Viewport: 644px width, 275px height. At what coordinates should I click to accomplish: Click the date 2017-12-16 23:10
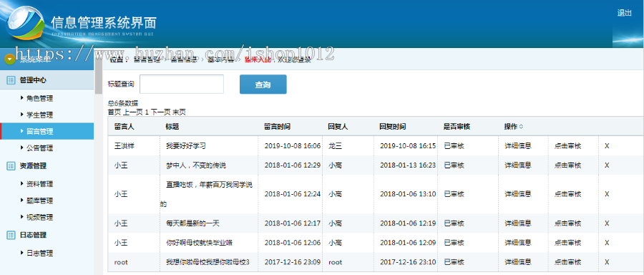[x=408, y=262]
